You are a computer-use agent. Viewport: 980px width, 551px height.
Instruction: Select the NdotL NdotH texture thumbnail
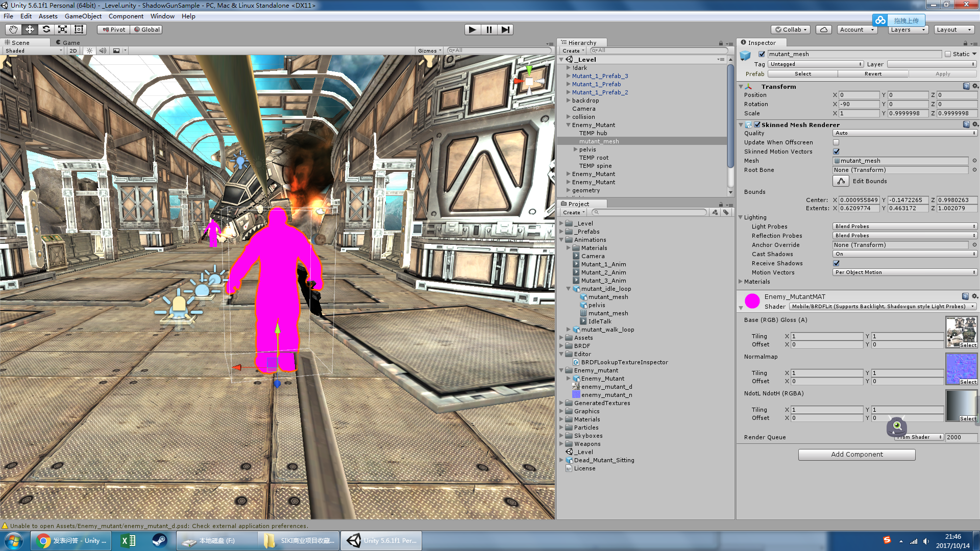pyautogui.click(x=962, y=406)
